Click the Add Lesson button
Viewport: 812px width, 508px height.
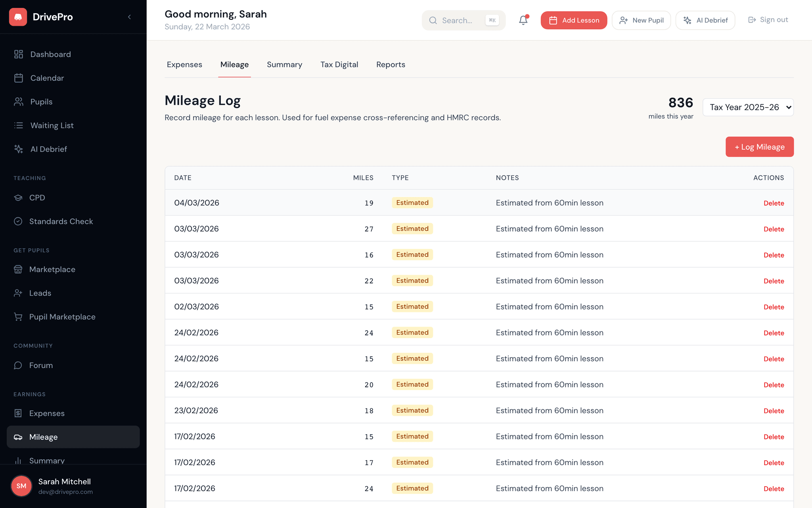[x=574, y=20]
